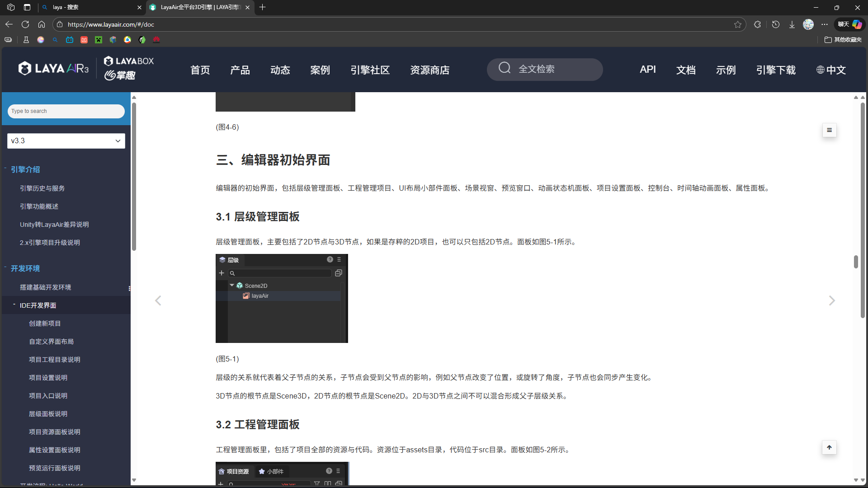Open the table of contents menu icon
This screenshot has height=488, width=868.
(x=829, y=130)
